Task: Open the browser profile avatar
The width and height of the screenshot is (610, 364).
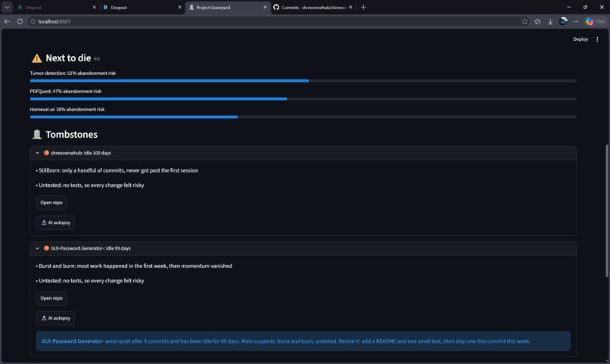Action: (563, 21)
